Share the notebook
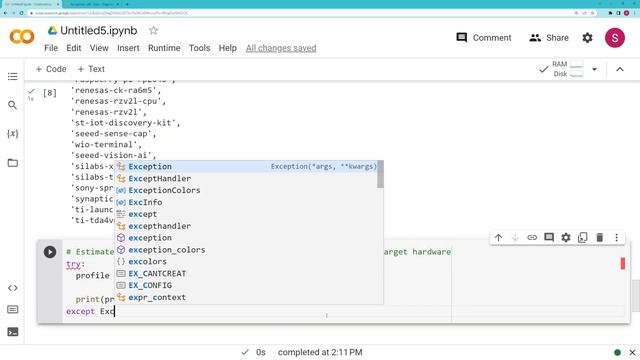The image size is (640, 360). pos(549,38)
